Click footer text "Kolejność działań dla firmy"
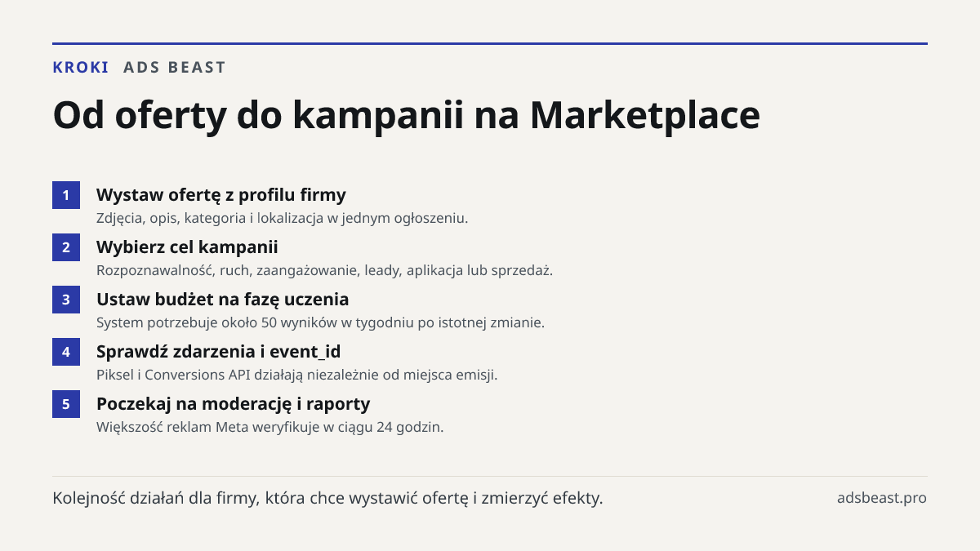Viewport: 980px width, 551px height. pyautogui.click(x=328, y=498)
